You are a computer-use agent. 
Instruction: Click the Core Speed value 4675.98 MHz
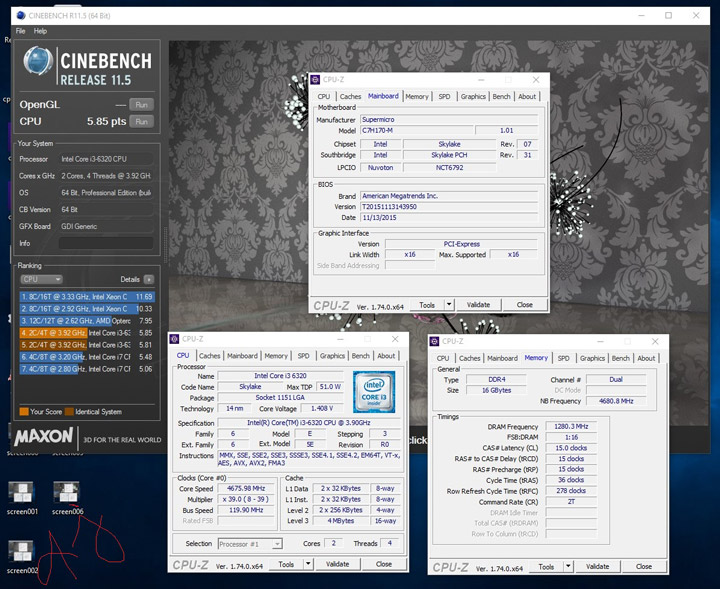[x=246, y=488]
